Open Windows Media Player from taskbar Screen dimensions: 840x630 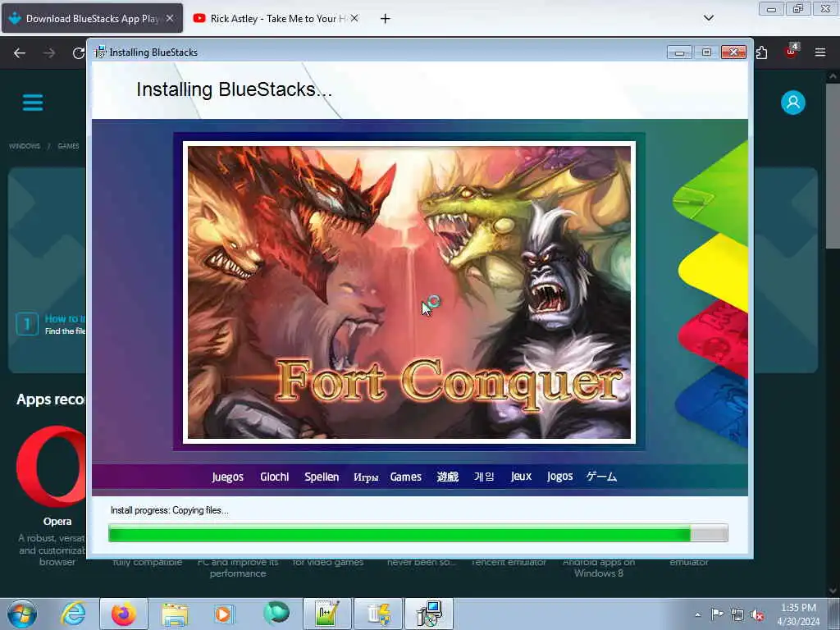point(223,614)
